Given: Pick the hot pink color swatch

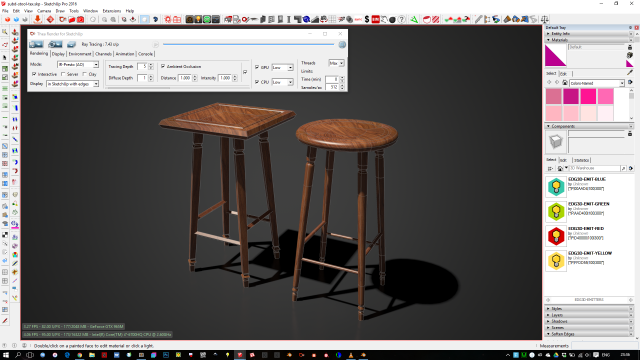Looking at the screenshot, I should pos(588,97).
